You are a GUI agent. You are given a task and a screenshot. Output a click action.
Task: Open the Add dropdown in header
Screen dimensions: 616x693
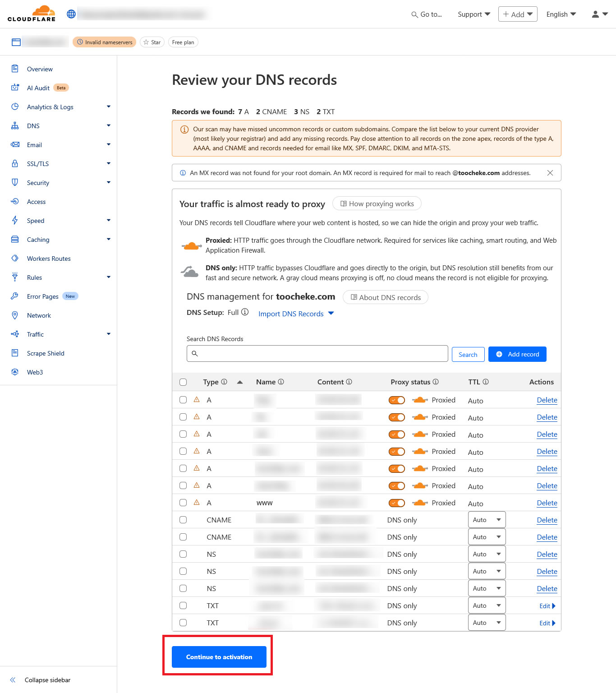tap(518, 14)
